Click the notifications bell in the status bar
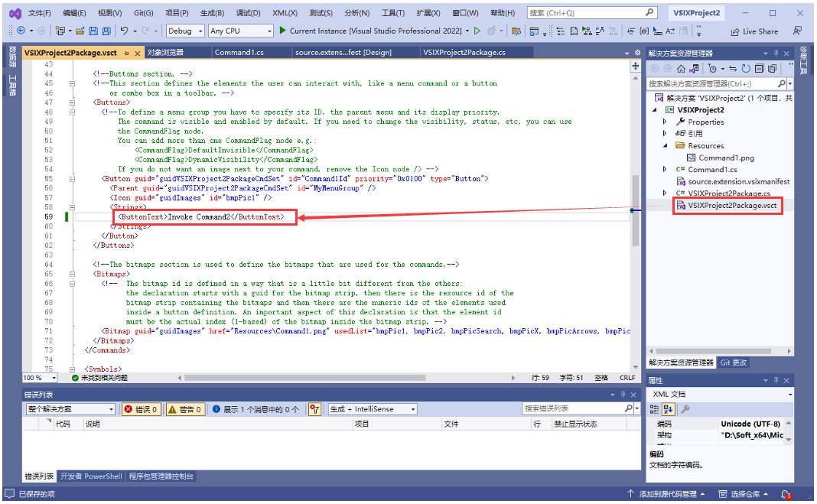The width and height of the screenshot is (817, 504). (786, 493)
